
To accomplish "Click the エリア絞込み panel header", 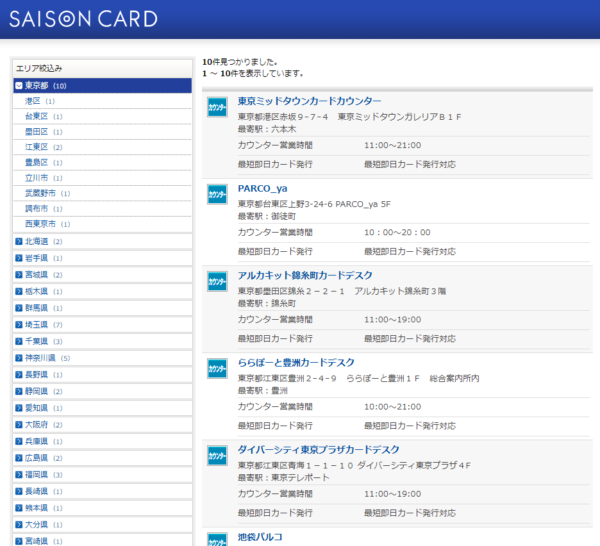I will point(103,68).
